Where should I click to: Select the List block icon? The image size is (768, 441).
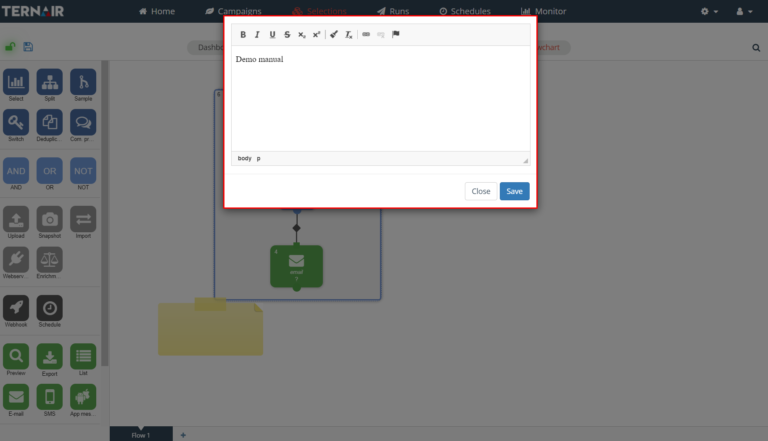[x=83, y=356]
